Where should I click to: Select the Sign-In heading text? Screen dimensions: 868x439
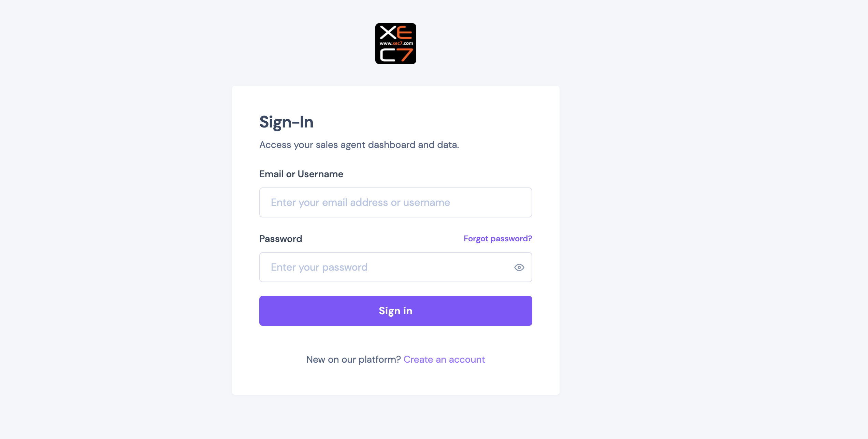[286, 122]
